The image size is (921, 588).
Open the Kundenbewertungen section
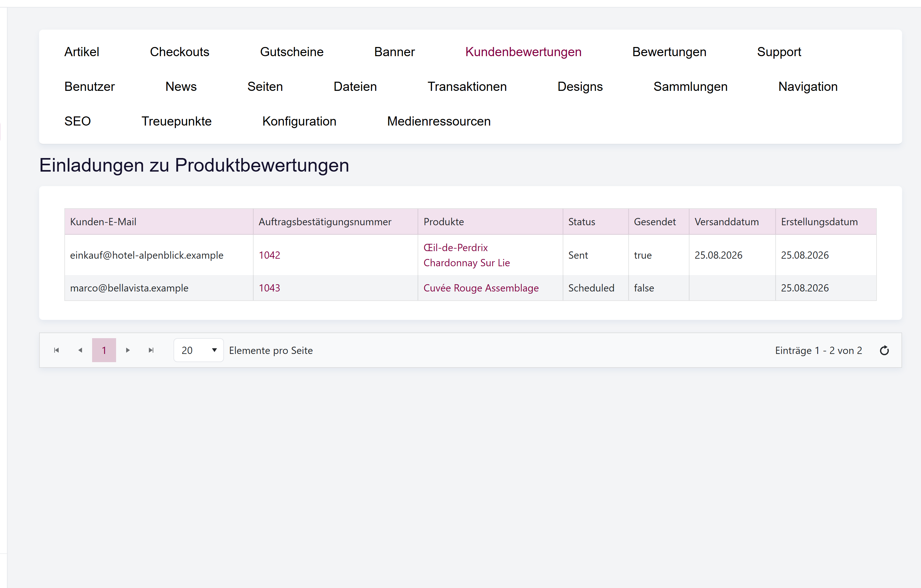pos(523,52)
